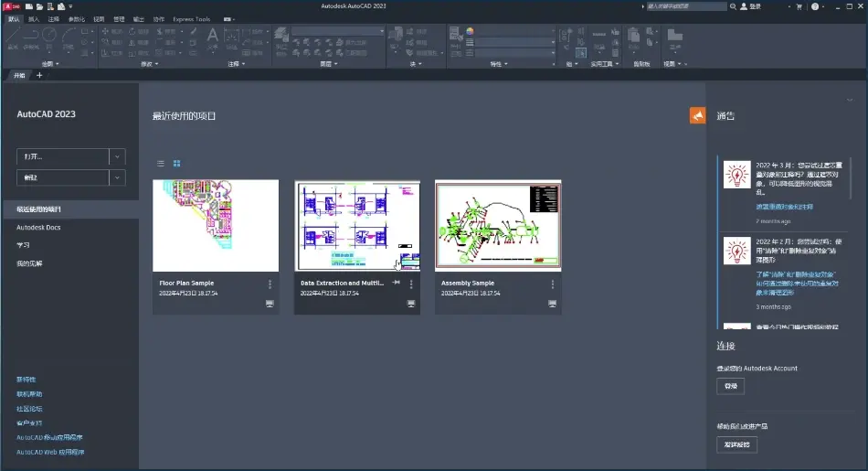
Task: Click the View base icon in ribbon
Action: [x=675, y=37]
